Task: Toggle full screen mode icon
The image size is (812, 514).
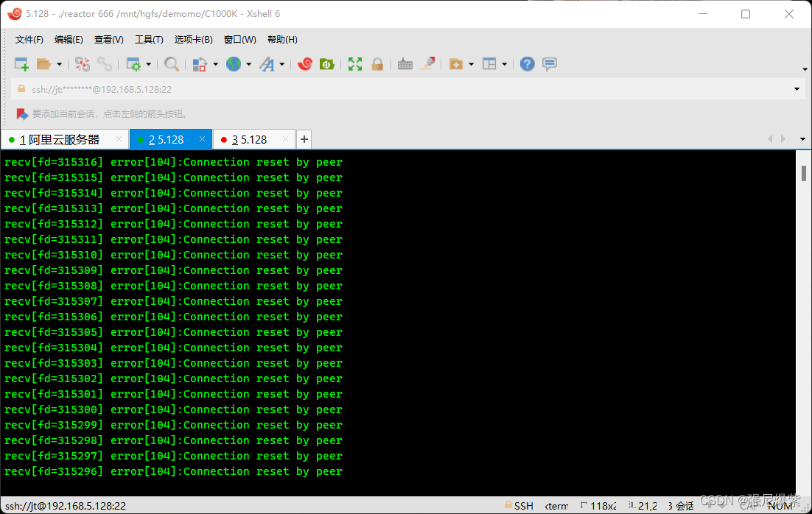Action: [x=355, y=64]
